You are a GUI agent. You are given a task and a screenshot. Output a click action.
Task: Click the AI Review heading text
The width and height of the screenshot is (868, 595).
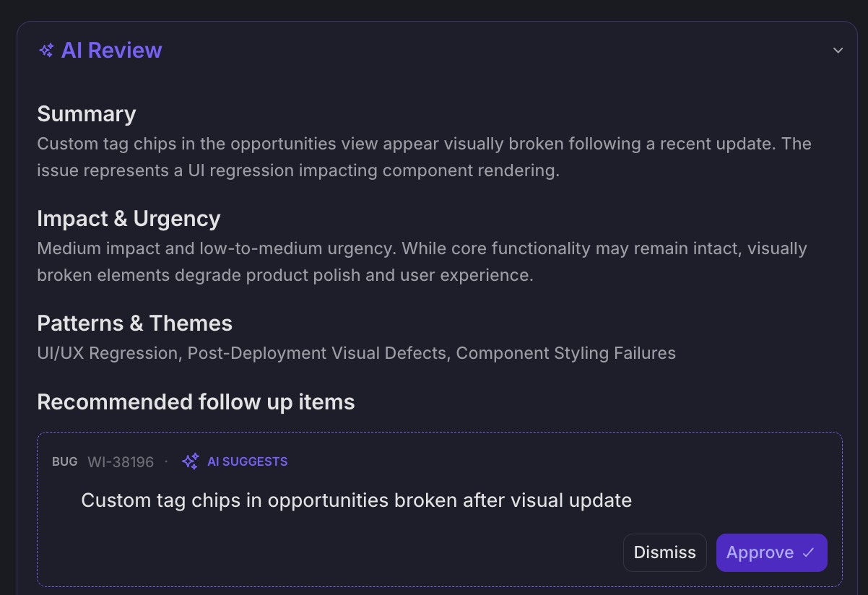(x=112, y=51)
